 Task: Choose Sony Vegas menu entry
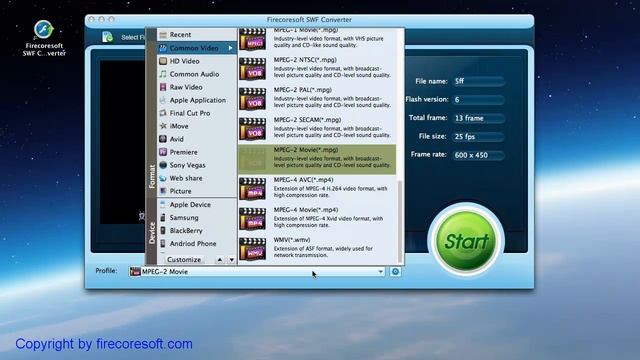(197, 165)
